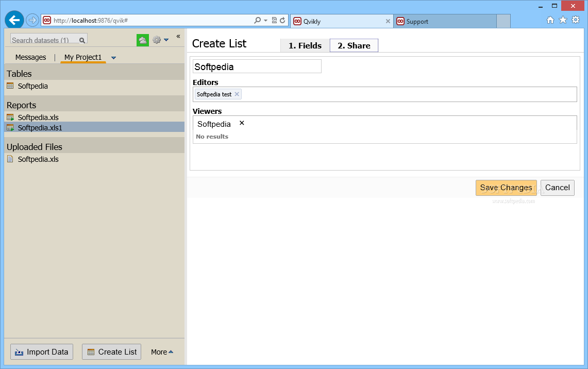Open browser tools gear

tap(576, 20)
